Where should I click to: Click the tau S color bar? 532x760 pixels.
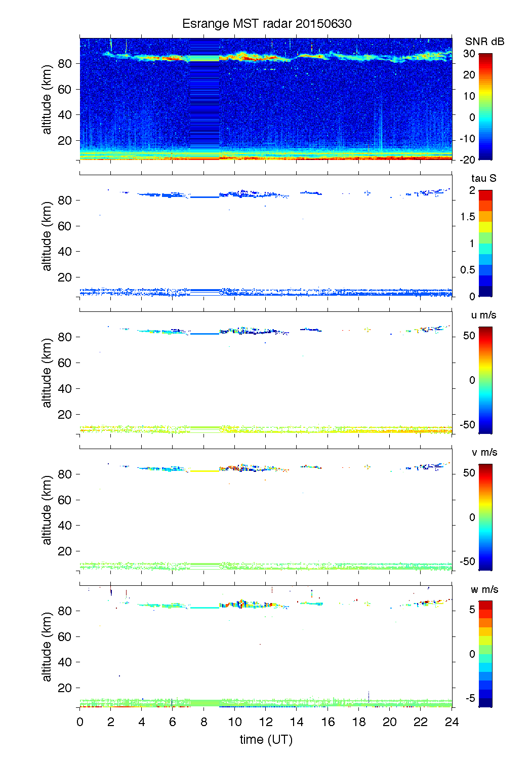point(485,243)
